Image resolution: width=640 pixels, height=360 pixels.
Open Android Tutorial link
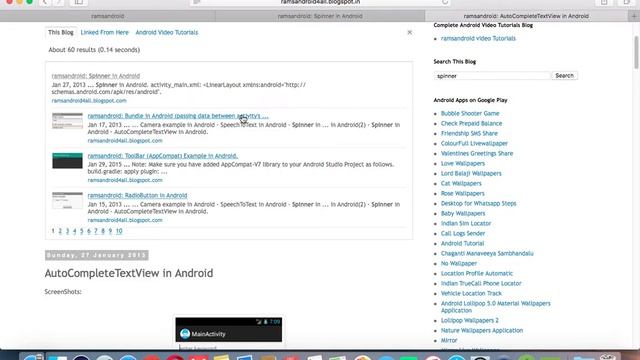click(462, 243)
